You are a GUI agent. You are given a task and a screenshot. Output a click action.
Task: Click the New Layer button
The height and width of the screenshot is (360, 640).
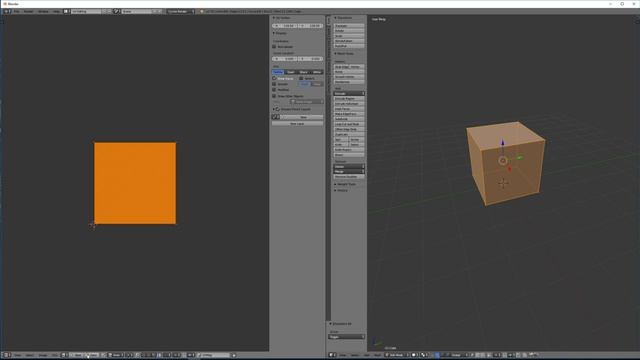(297, 124)
